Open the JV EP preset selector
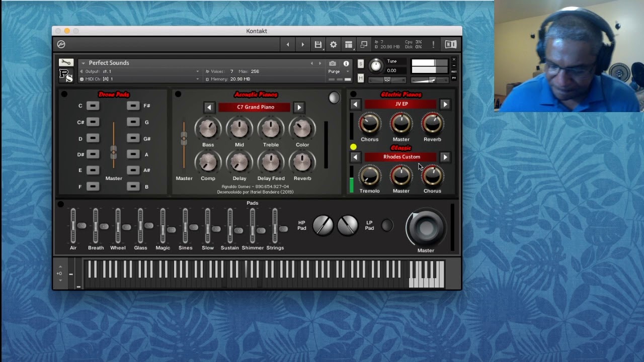 coord(401,104)
